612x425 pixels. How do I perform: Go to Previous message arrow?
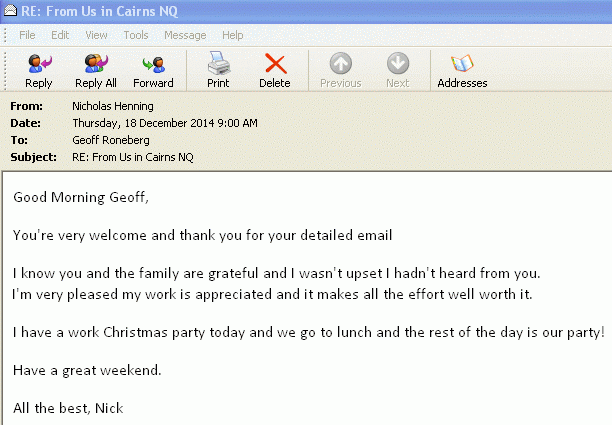click(x=341, y=71)
